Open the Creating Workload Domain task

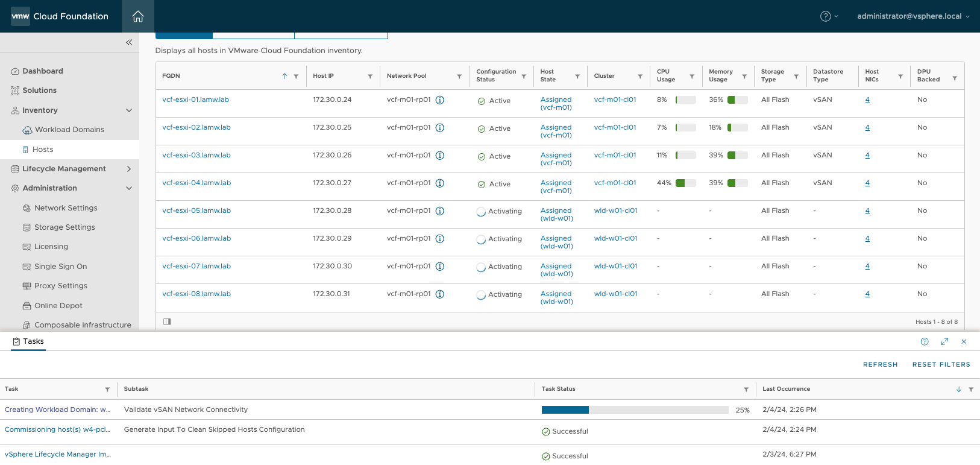point(58,410)
